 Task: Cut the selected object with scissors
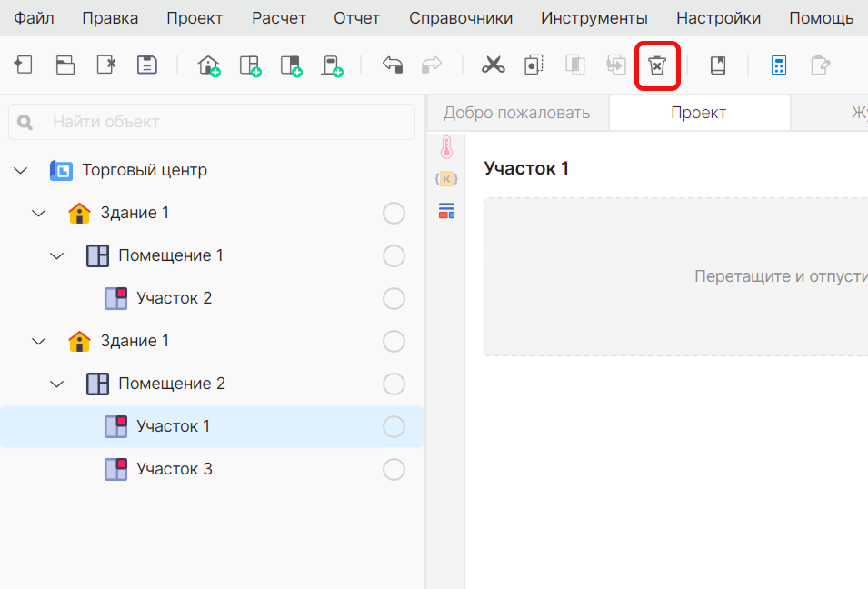click(494, 65)
